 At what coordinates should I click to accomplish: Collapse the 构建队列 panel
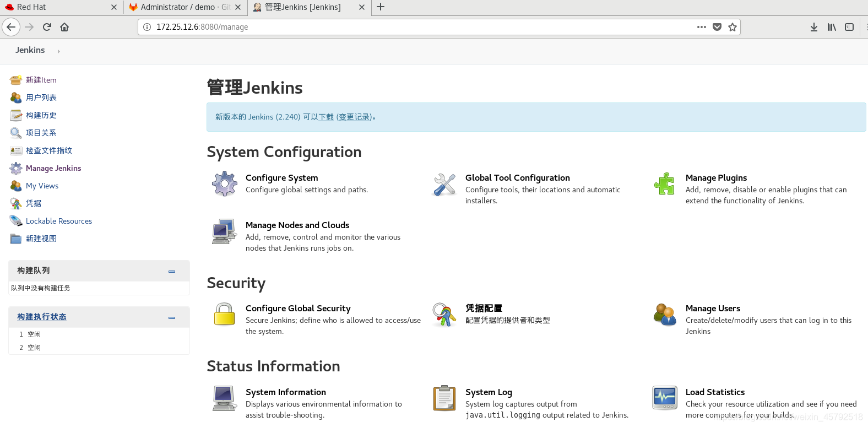pyautogui.click(x=172, y=271)
